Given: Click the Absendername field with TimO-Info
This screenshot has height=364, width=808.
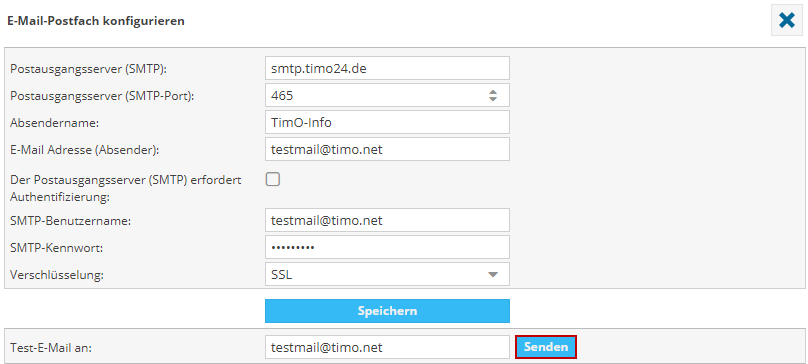Looking at the screenshot, I should click(x=387, y=122).
